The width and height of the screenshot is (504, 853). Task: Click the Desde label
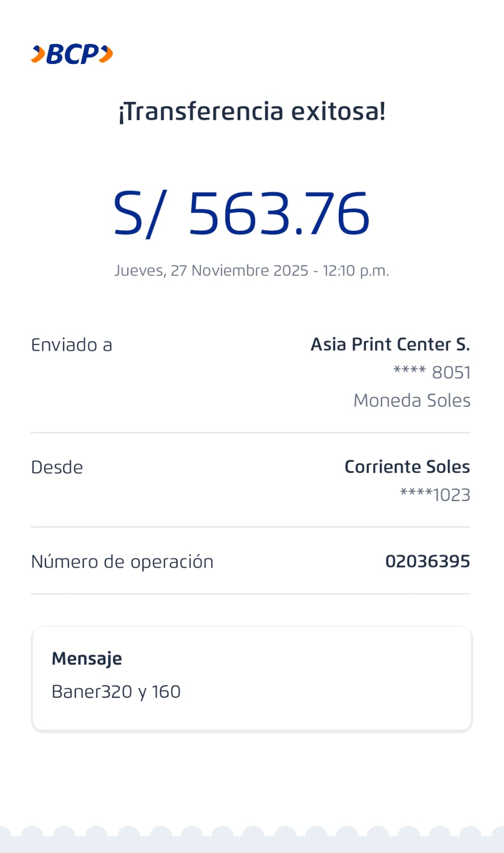(57, 467)
